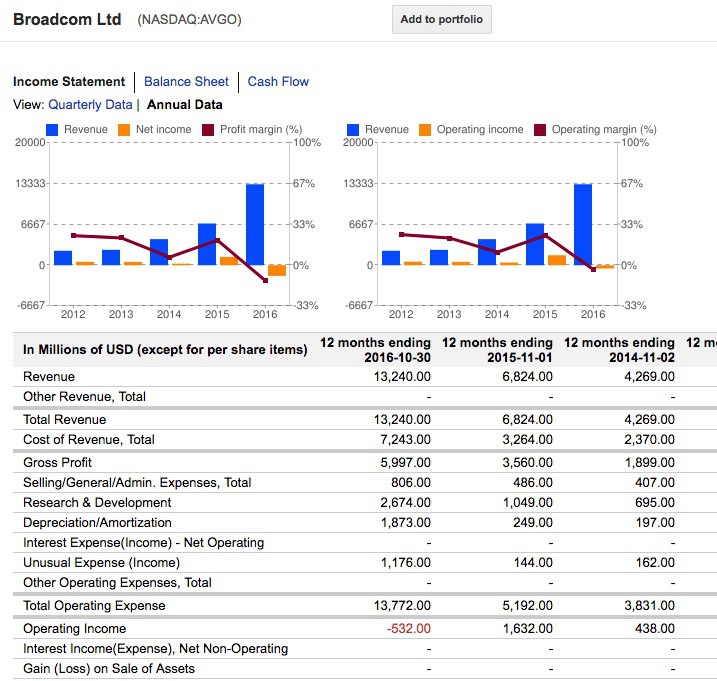Click the -532.00 operating income value
The height and width of the screenshot is (681, 717).
[409, 628]
